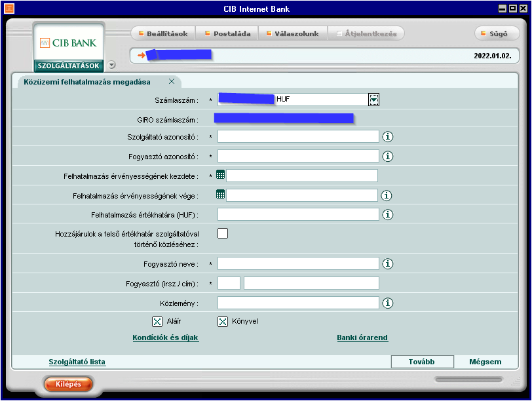Click info icon next to Szolgáltató azonosító
The height and width of the screenshot is (401, 532).
coord(388,137)
